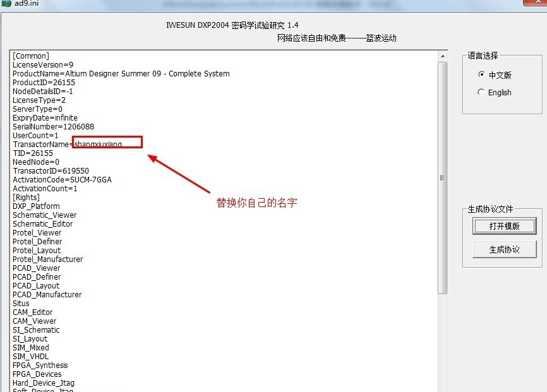Click the 打开模版 button
The height and width of the screenshot is (392, 547).
pyautogui.click(x=505, y=226)
